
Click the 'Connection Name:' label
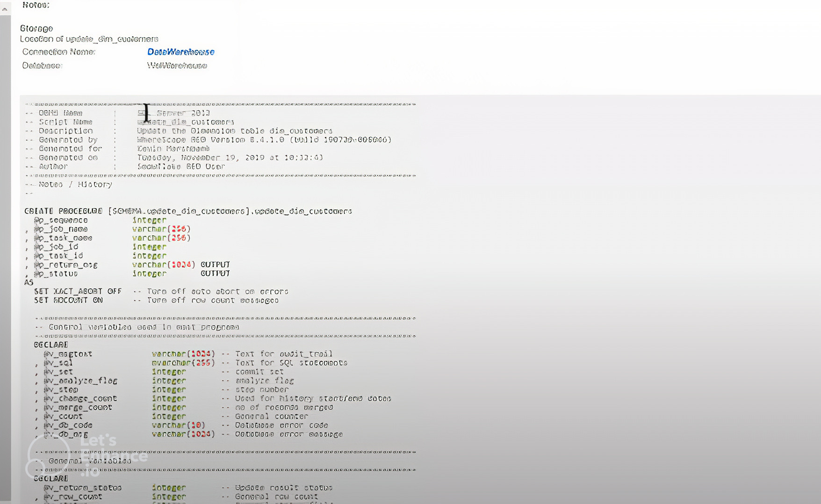[59, 52]
